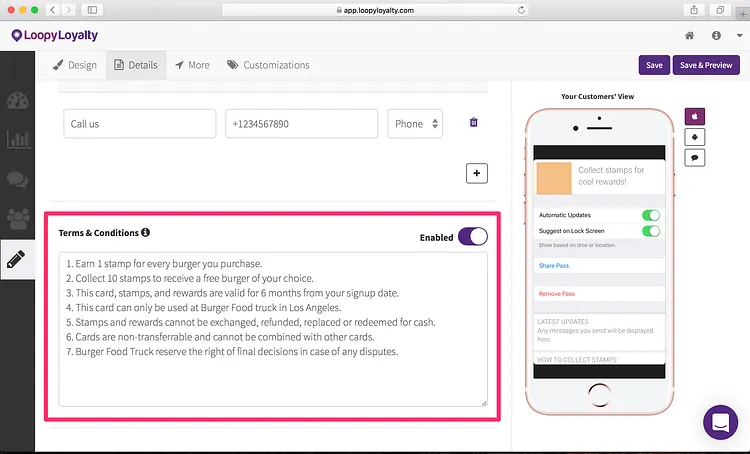The image size is (750, 454).
Task: Open new Safari tab with plus
Action: (743, 14)
